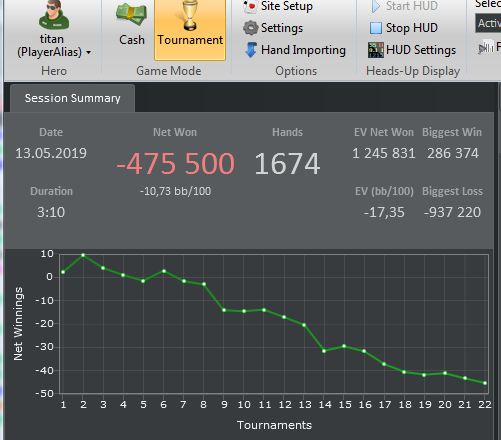Click the EV Net Won value 1 245 831
Screen dimensions: 501x440
[x=384, y=153]
